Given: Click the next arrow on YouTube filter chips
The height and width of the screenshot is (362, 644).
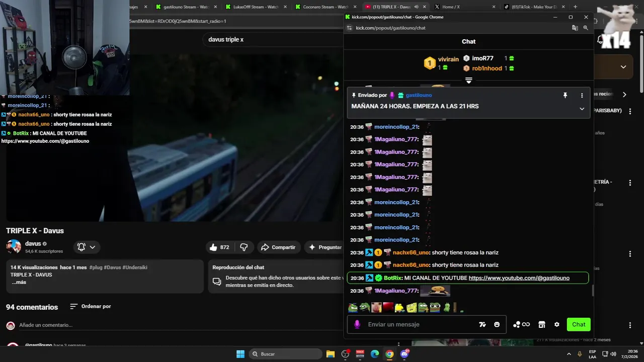Looking at the screenshot, I should 624,95.
